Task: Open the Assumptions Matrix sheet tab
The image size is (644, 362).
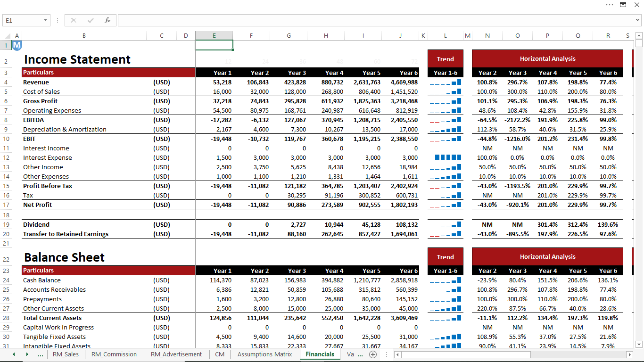Action: pyautogui.click(x=265, y=354)
